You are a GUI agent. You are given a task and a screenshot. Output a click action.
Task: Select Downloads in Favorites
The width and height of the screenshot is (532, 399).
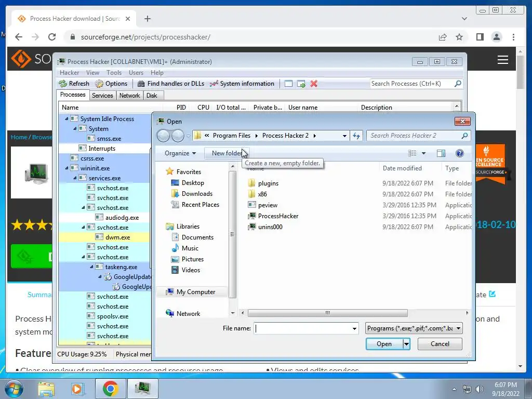192,194
